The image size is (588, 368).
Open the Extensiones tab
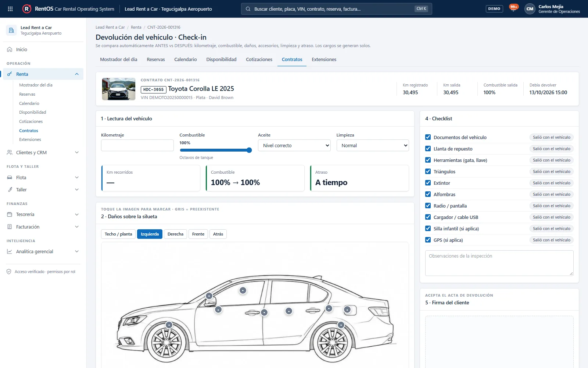[324, 59]
